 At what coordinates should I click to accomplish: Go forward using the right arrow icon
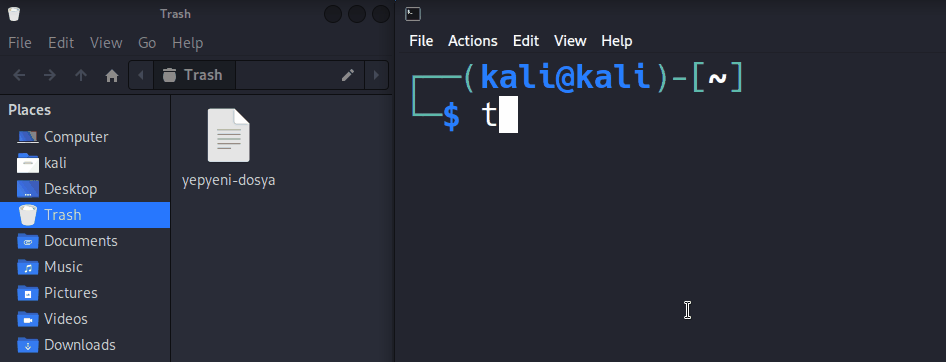(50, 75)
